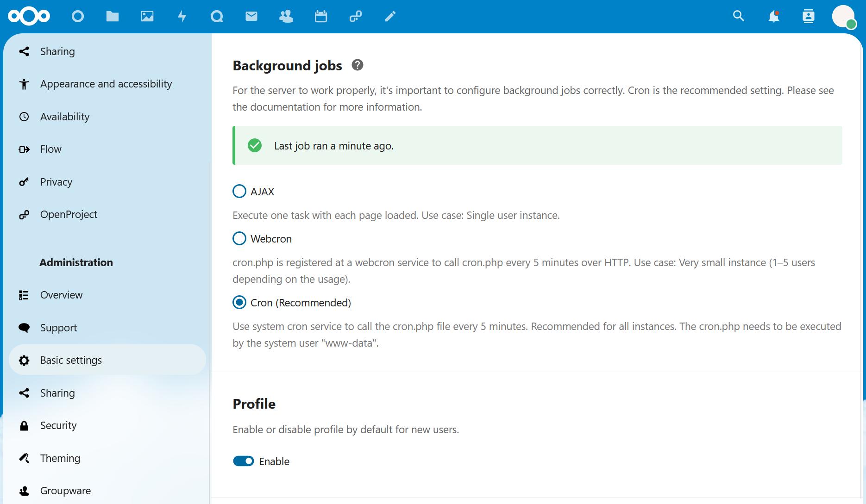Viewport: 866px width, 504px height.
Task: Select the AJAX background jobs option
Action: click(239, 191)
